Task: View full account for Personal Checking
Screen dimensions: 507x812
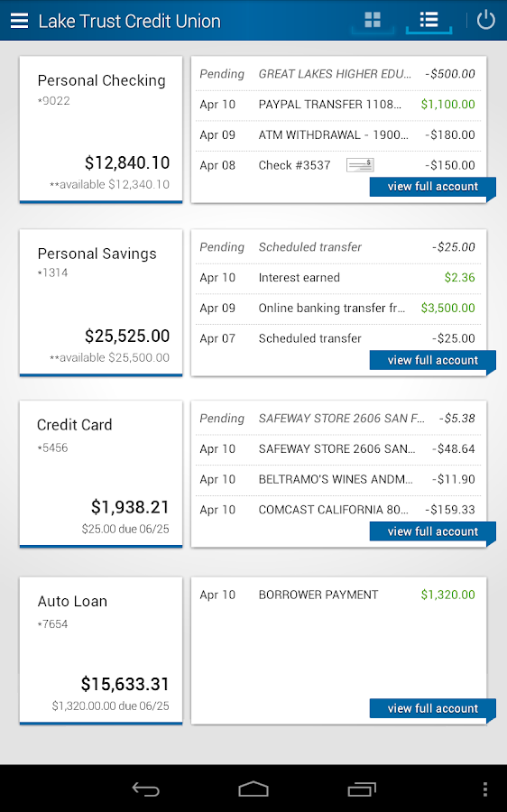Action: pos(432,187)
